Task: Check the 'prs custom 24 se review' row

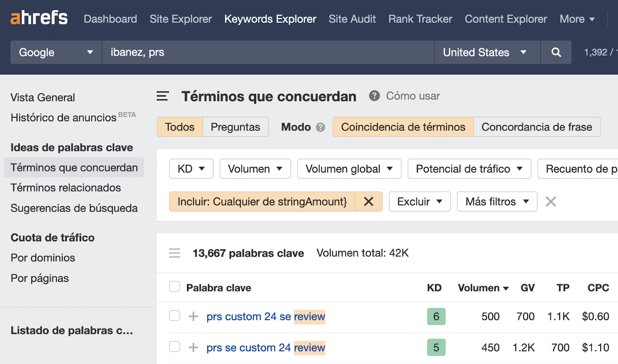Action: click(175, 316)
